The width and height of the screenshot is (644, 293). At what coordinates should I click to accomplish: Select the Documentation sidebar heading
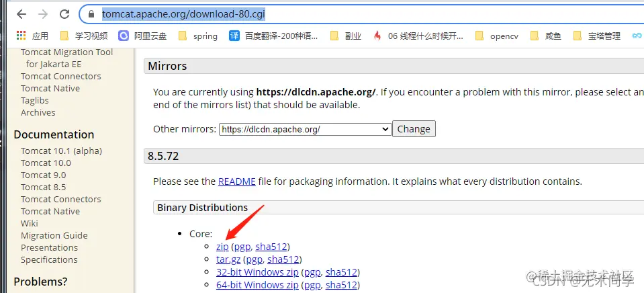(54, 134)
